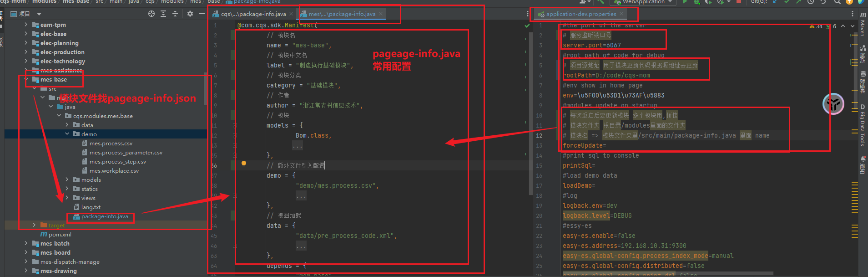Click the search everywhere magnifier icon
Image resolution: width=868 pixels, height=277 pixels.
point(837,2)
